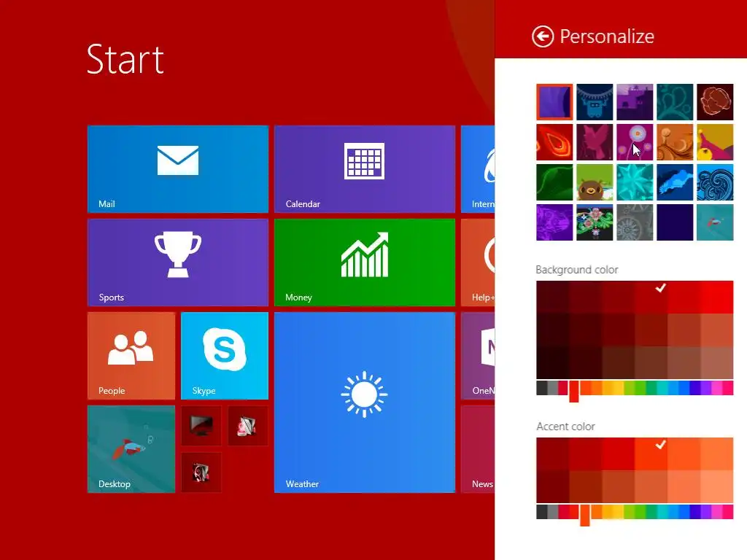The height and width of the screenshot is (560, 747).
Task: Set background hue slider to gray
Action: [553, 388]
